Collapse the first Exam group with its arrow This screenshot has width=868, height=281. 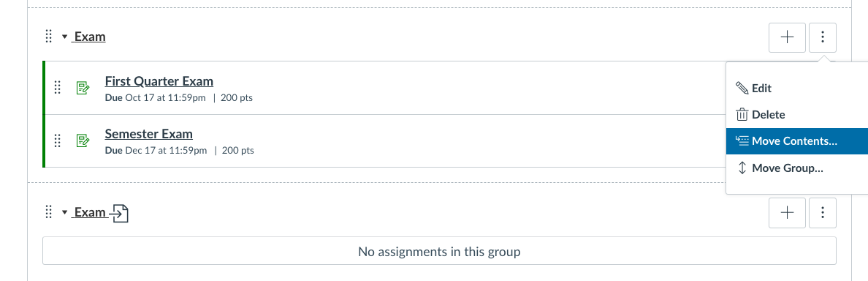(64, 37)
